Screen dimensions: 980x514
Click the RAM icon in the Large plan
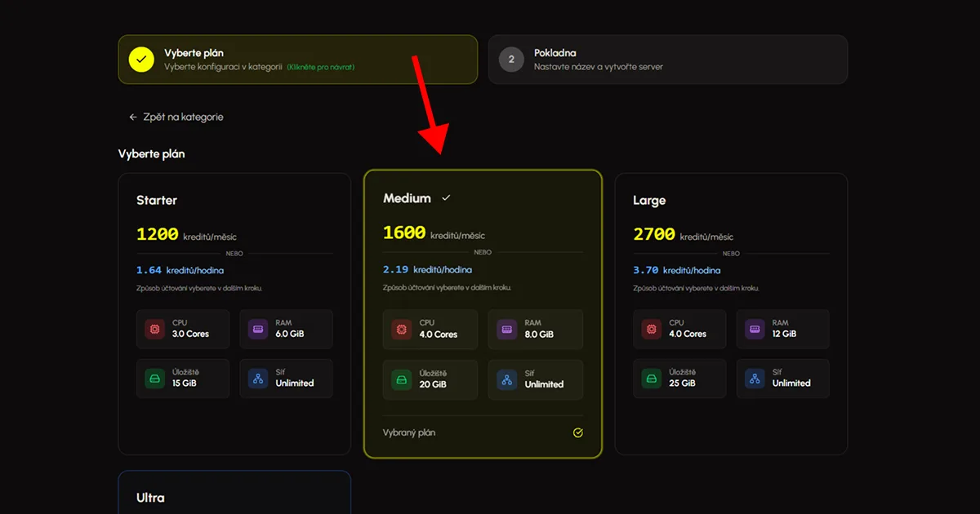(x=753, y=329)
